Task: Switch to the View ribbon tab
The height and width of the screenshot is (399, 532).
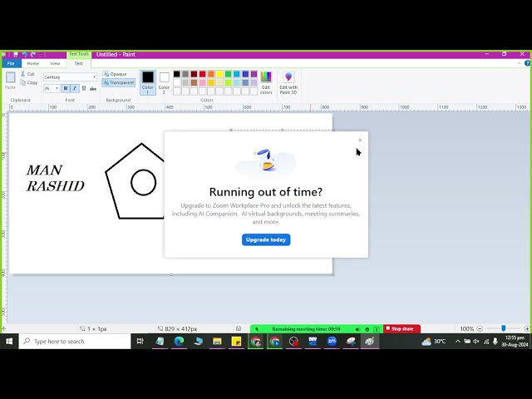Action: click(x=55, y=63)
